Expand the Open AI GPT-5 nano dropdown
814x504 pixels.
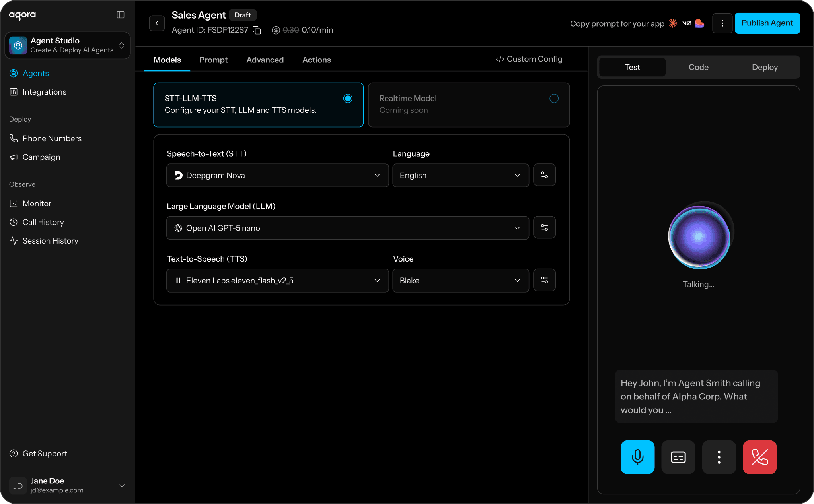[347, 228]
